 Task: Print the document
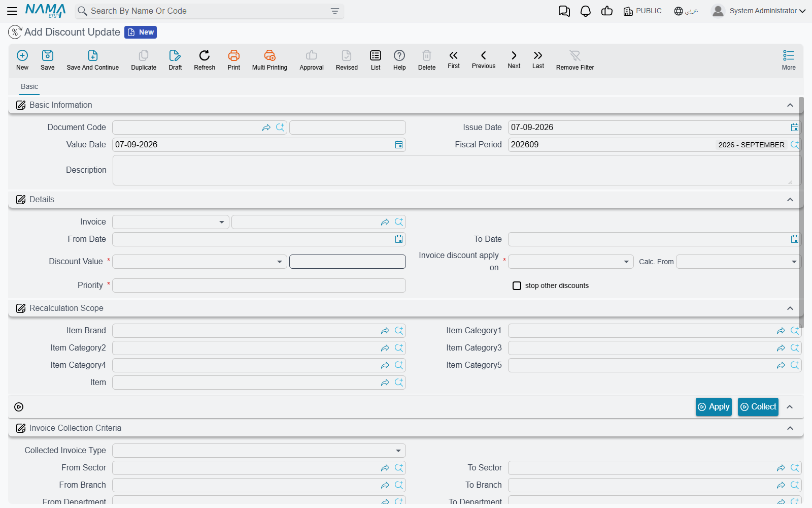pyautogui.click(x=234, y=60)
